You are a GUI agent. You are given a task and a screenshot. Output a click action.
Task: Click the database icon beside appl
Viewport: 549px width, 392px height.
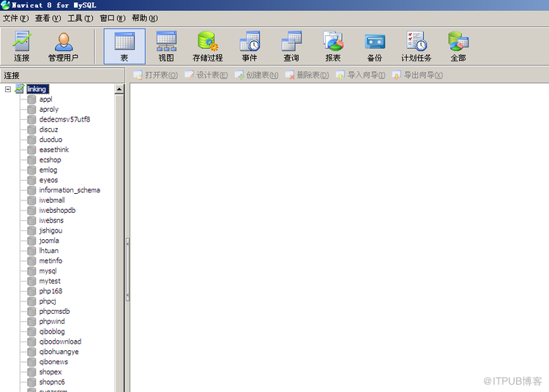[x=32, y=99]
